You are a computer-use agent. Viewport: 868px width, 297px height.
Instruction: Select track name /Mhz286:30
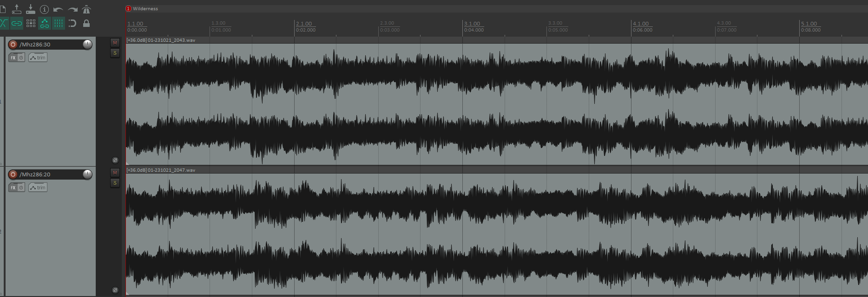pyautogui.click(x=35, y=45)
